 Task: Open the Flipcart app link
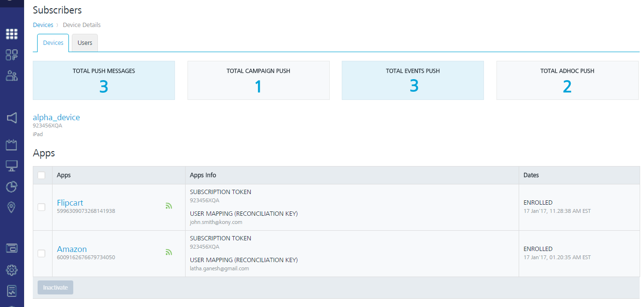pos(70,203)
